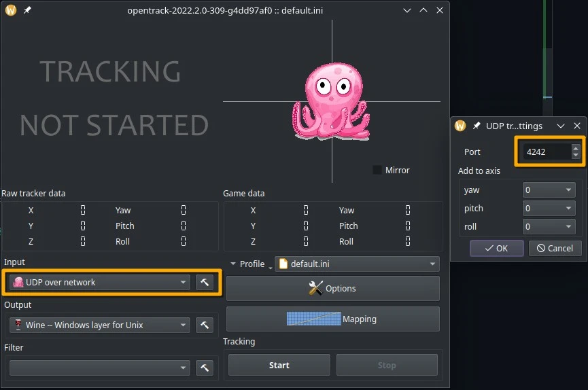Viewport: 588px width, 390px height.
Task: Pin the UDP settings dialog
Action: point(477,126)
